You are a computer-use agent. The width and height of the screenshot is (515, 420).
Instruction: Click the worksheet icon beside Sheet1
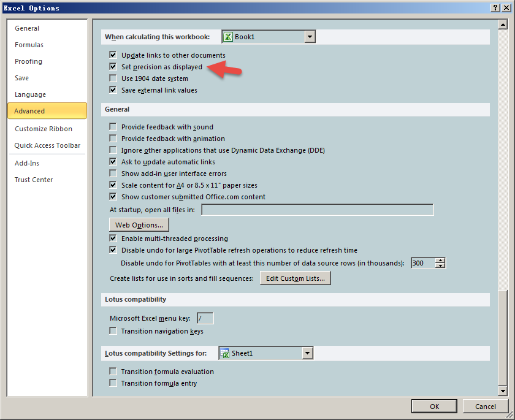(224, 353)
